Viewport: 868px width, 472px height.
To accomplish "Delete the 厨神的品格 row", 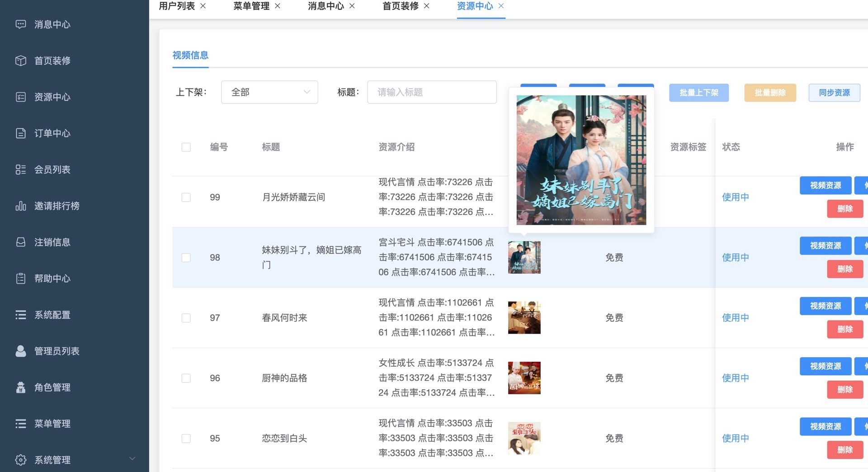I will click(x=845, y=390).
